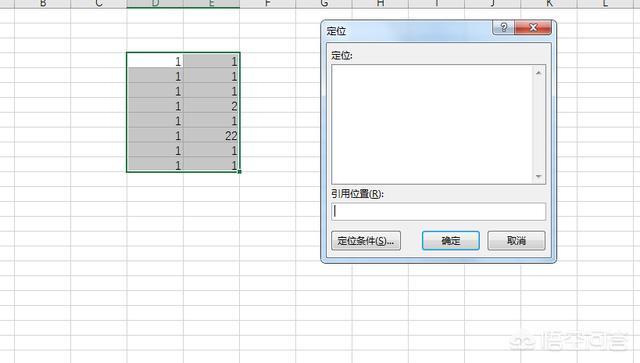Select column K header
This screenshot has width=640, height=363.
[x=549, y=4]
